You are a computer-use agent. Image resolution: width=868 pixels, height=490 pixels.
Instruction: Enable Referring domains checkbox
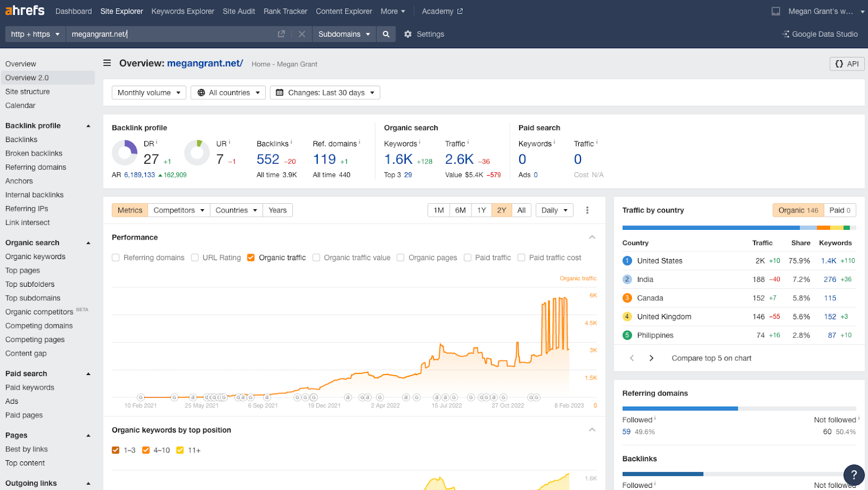116,258
